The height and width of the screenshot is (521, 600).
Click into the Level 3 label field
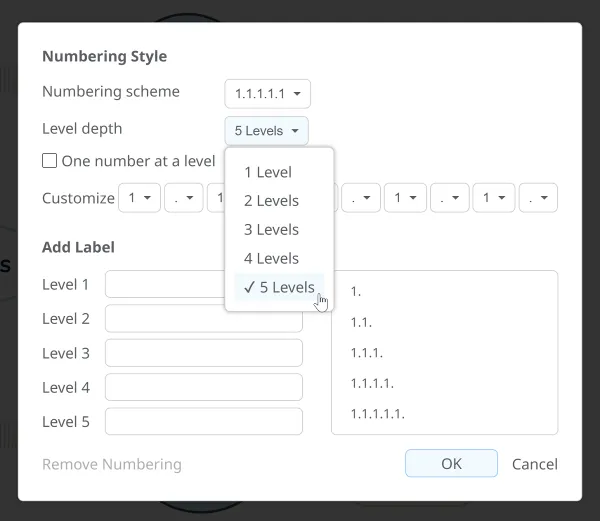(x=203, y=353)
